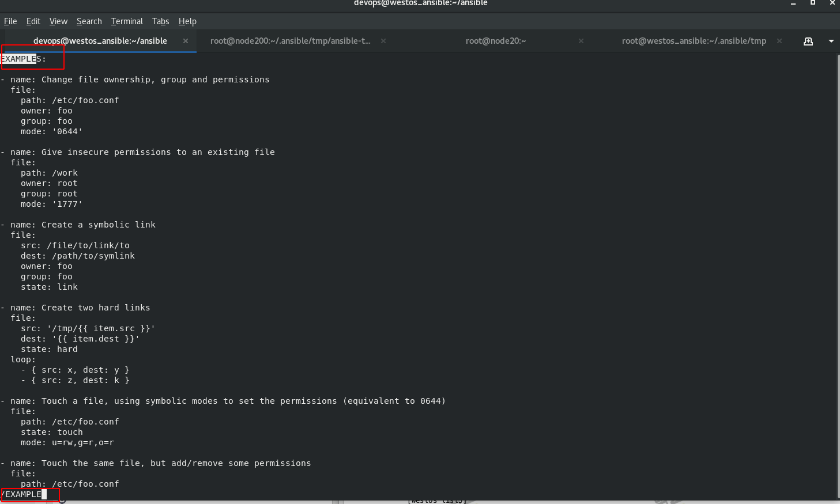Click the loop: line
This screenshot has height=504, width=840.
click(x=23, y=359)
